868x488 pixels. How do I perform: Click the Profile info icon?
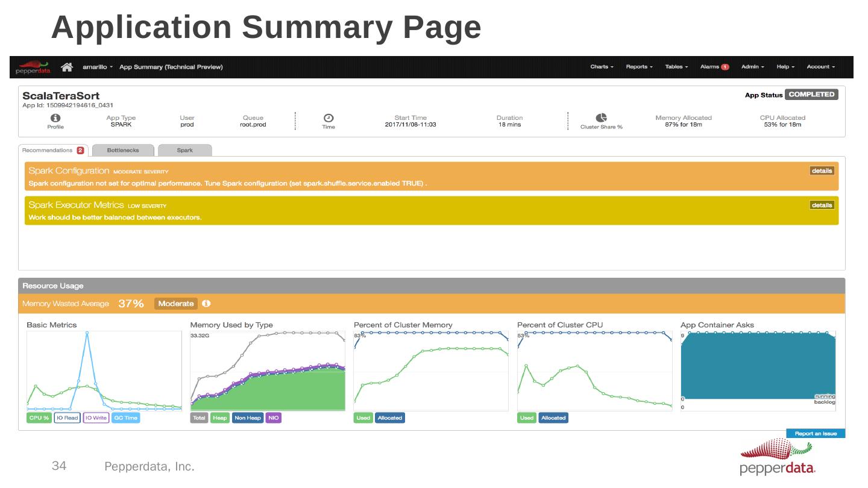[x=55, y=118]
